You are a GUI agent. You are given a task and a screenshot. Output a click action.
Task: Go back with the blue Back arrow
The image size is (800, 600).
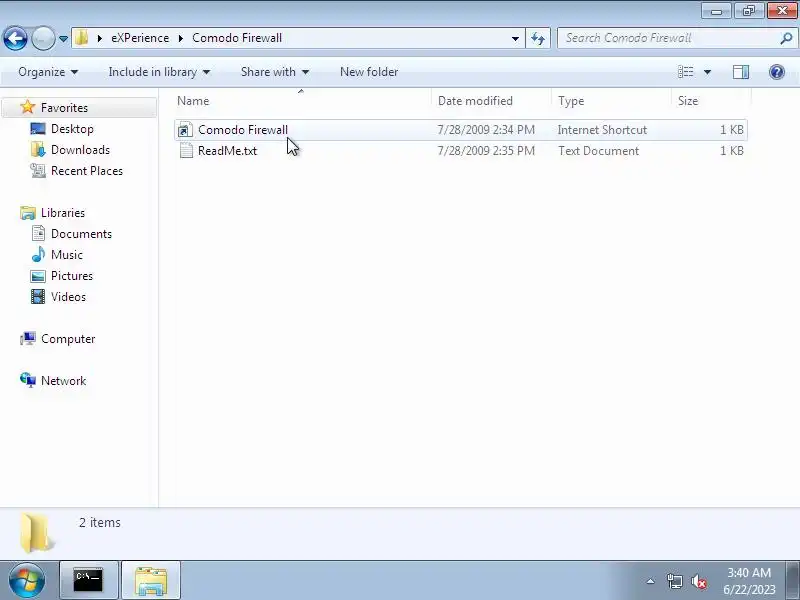15,38
